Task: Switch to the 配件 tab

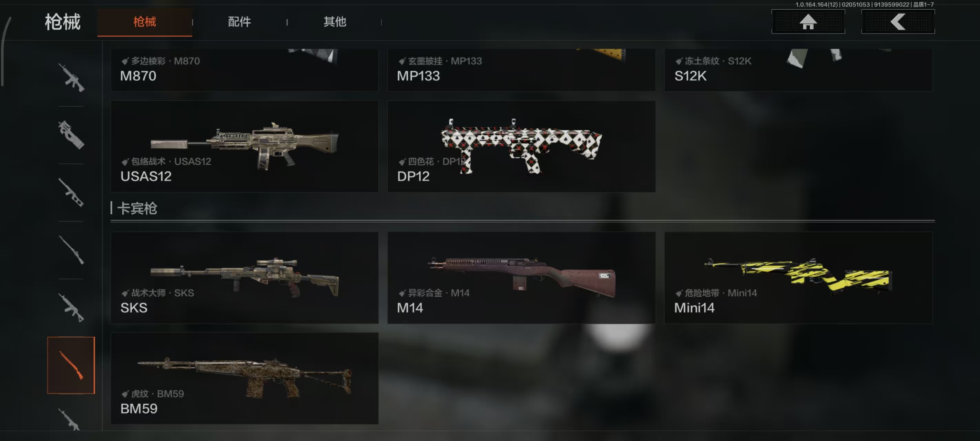Action: [239, 22]
